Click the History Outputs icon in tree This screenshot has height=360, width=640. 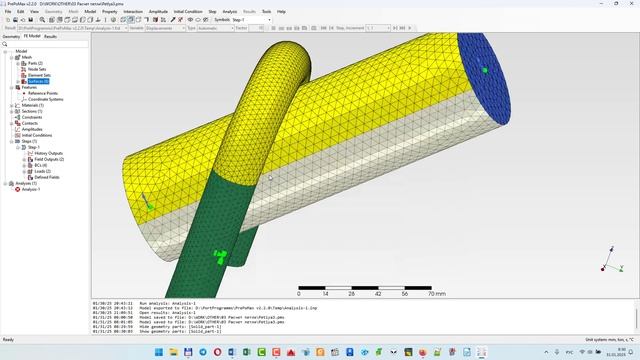click(x=30, y=153)
